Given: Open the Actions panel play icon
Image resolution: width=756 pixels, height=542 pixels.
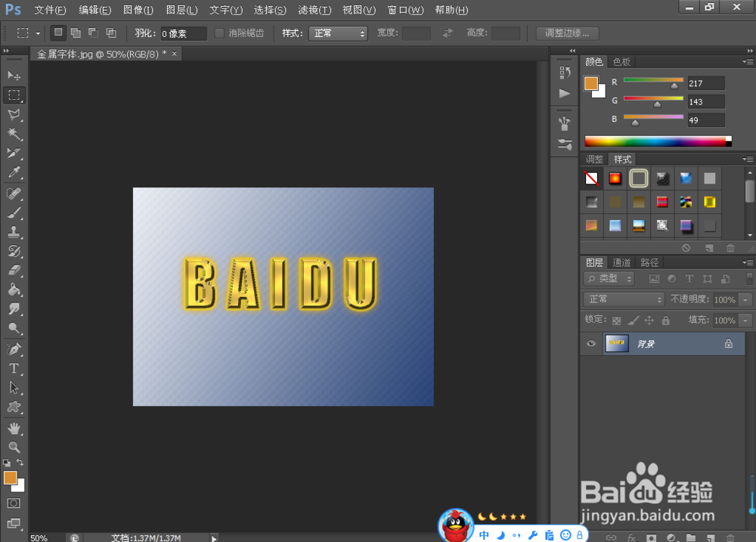Looking at the screenshot, I should coord(565,94).
